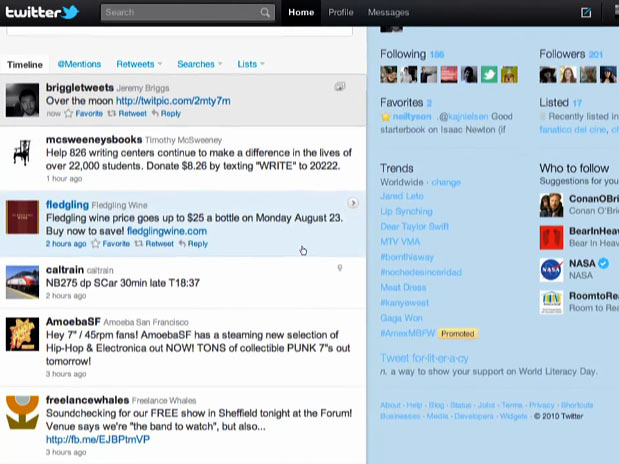The width and height of the screenshot is (619, 464).
Task: Open the compose new tweet icon
Action: [586, 13]
